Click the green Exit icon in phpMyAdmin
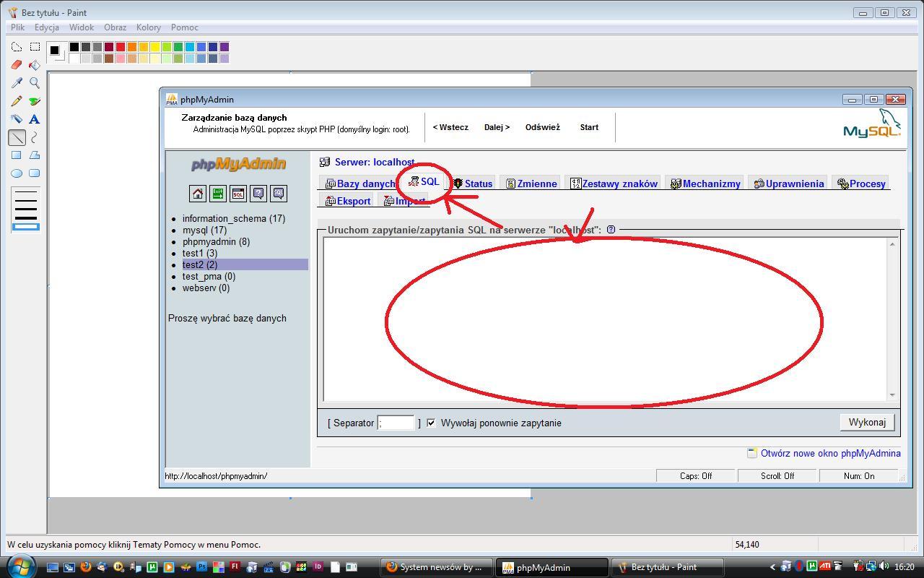924x578 pixels. [x=218, y=194]
